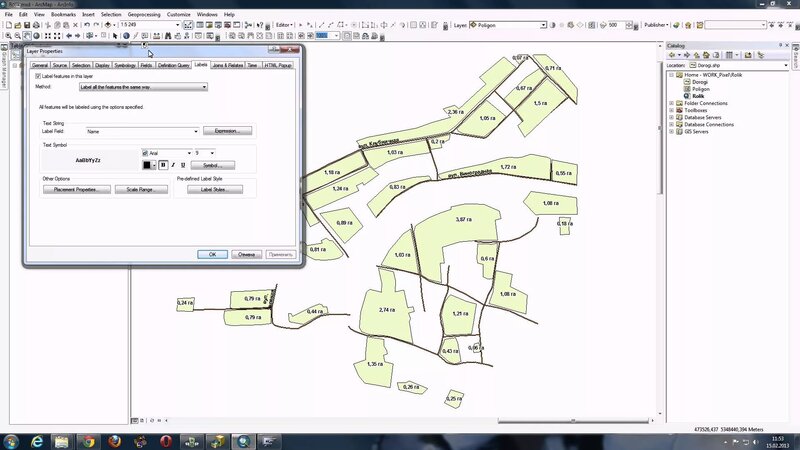
Task: Select the Zoom In magnifier tool
Action: [9, 36]
